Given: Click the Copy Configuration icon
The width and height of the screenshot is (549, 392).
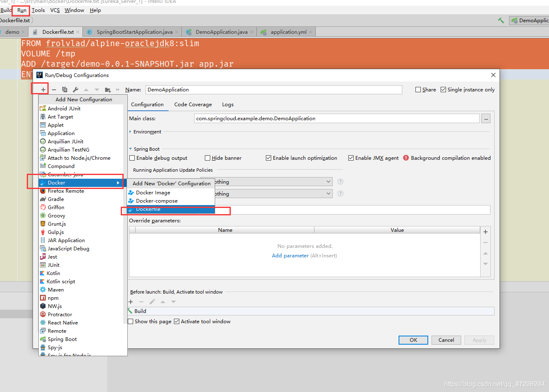Looking at the screenshot, I should point(65,89).
